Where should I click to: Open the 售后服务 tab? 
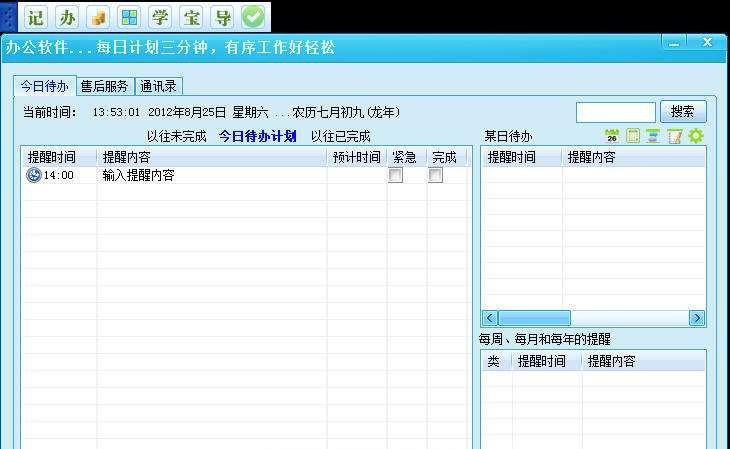[105, 86]
